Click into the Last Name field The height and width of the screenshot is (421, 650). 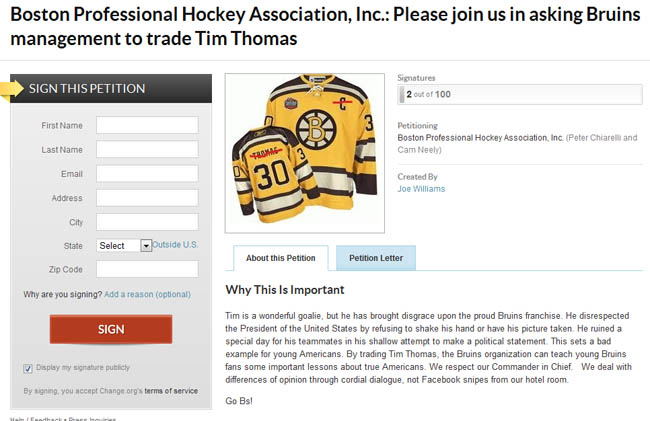147,149
